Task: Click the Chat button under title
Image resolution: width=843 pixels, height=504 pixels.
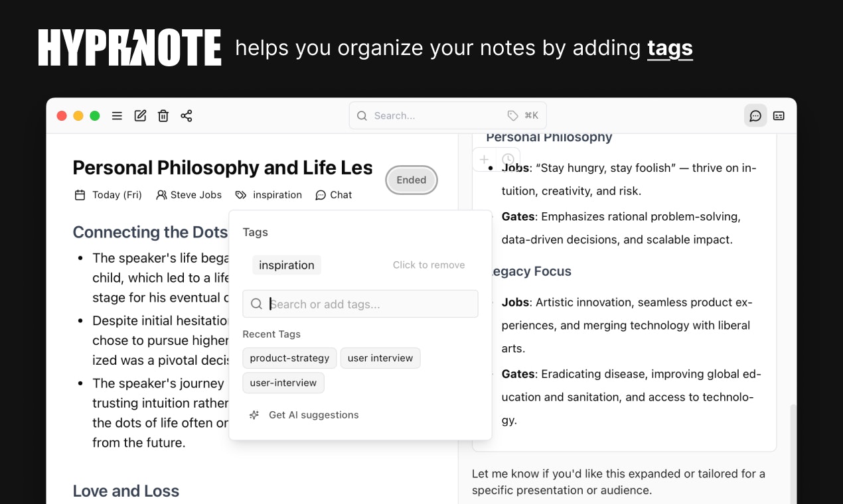Action: 333,195
